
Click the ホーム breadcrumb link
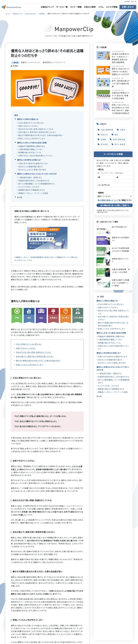tap(8, 14)
